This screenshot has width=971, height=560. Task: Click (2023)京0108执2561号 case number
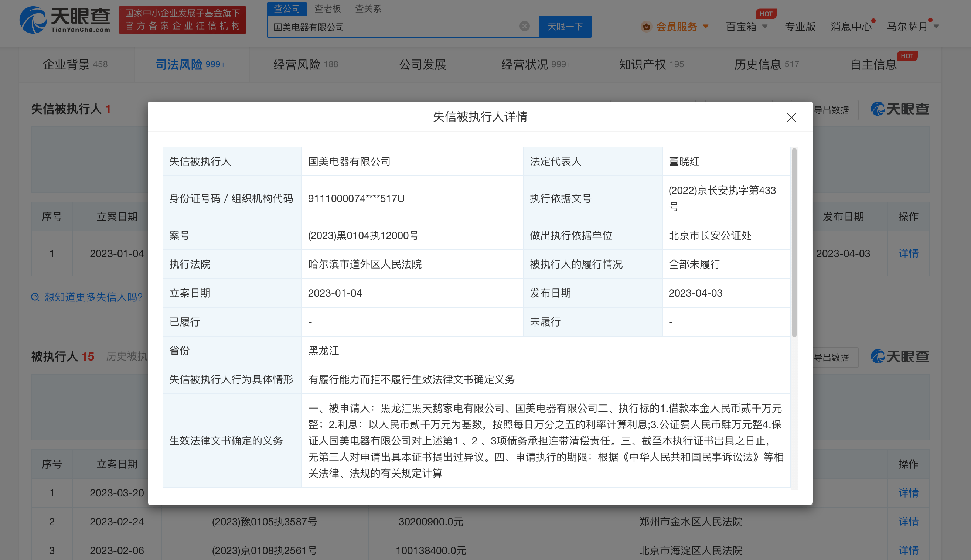(265, 550)
